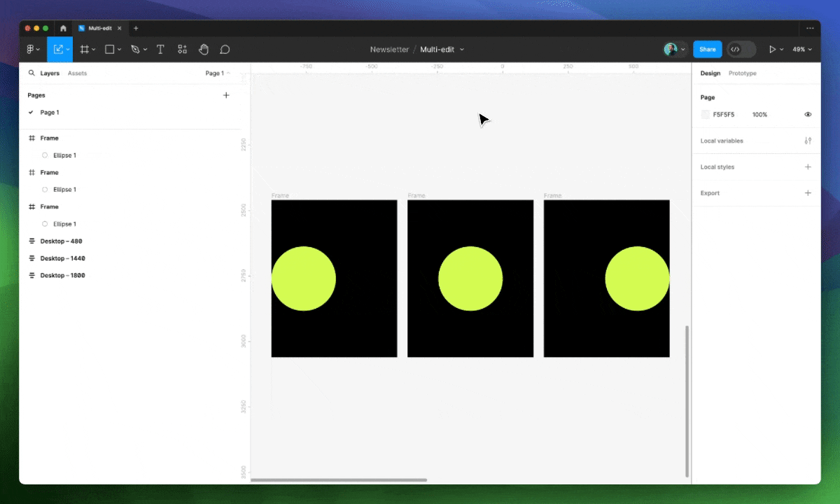Toggle Dev Mode switch

tap(741, 50)
